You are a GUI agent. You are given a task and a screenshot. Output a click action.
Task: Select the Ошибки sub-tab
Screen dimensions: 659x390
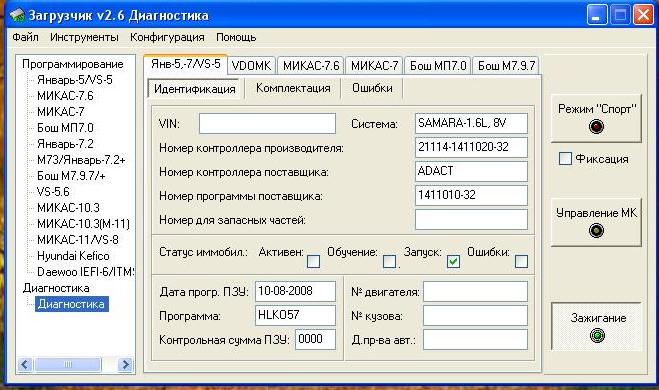point(372,88)
